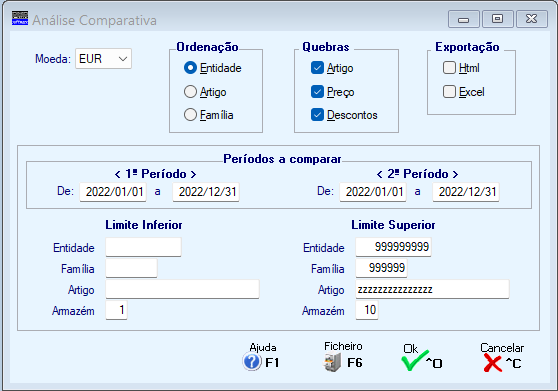Click the Ajuda question mark icon

coord(252,362)
